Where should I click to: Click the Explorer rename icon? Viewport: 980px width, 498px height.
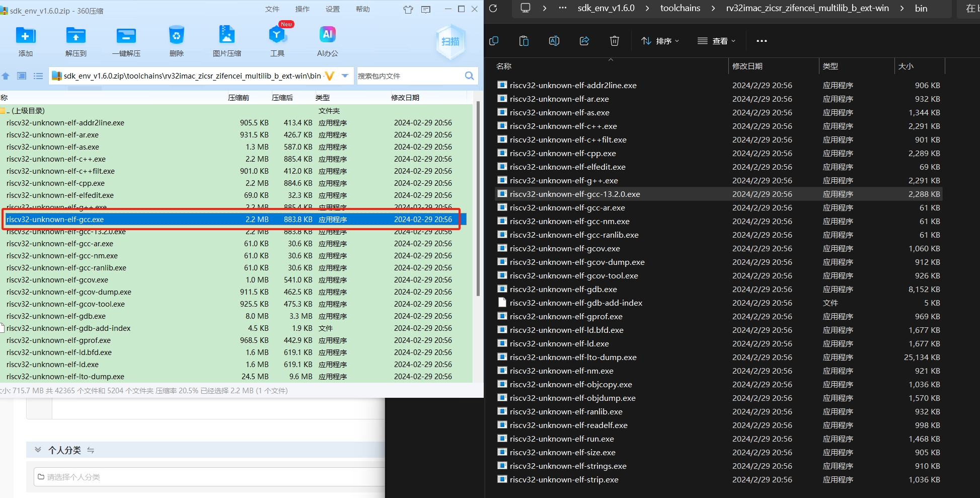(x=554, y=41)
